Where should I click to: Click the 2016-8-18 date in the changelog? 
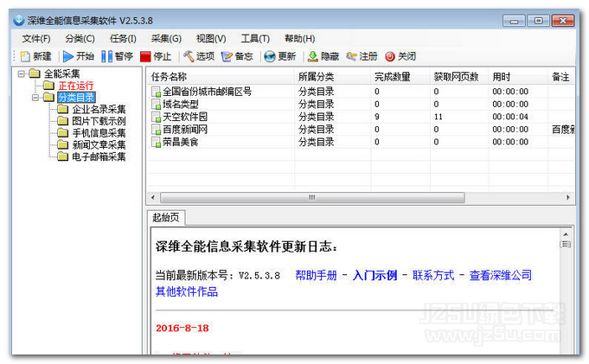182,328
